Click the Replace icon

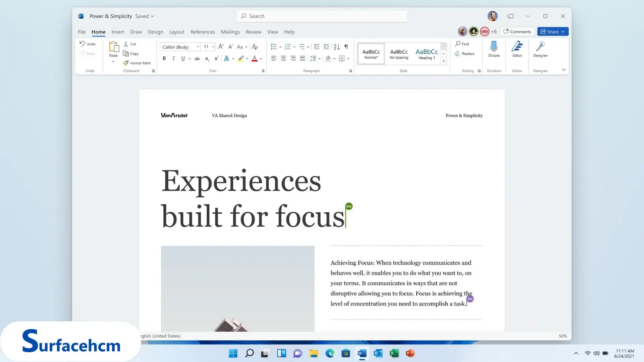[457, 54]
